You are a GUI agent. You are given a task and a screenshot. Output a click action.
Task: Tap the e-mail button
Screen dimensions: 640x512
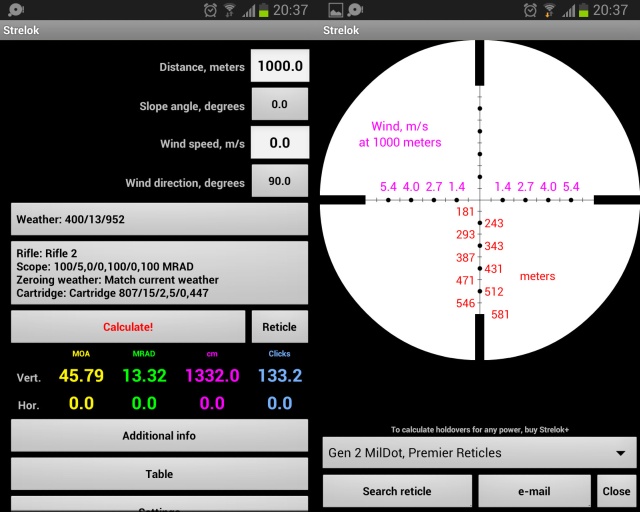534,491
